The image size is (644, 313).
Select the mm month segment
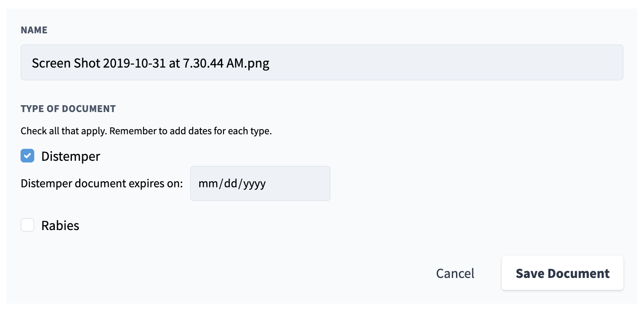[207, 183]
